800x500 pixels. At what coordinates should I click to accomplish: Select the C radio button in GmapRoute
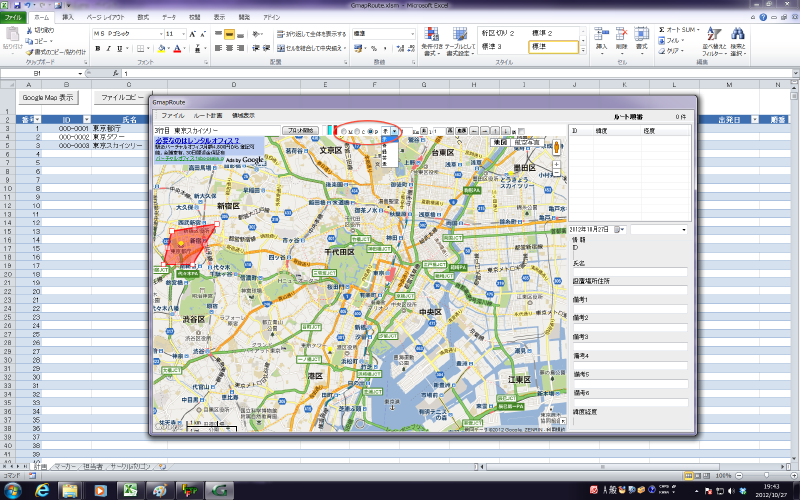tap(356, 131)
